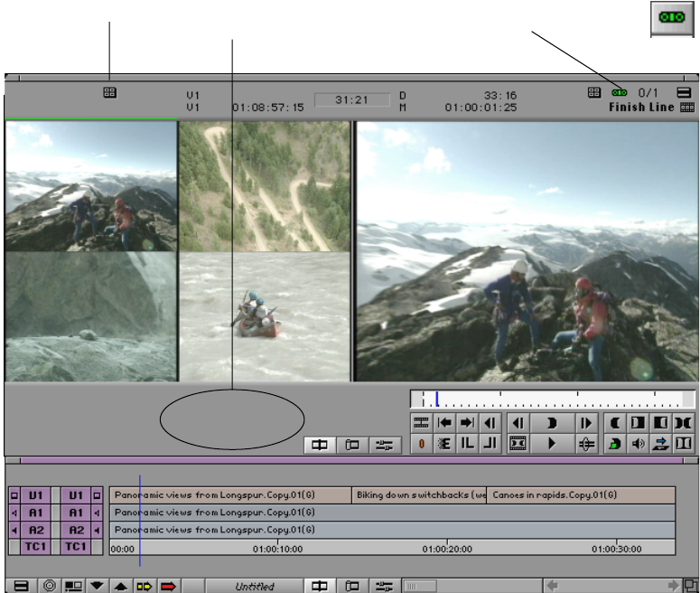This screenshot has width=700, height=593.
Task: Click the 31:21 timecode field
Action: [x=351, y=99]
